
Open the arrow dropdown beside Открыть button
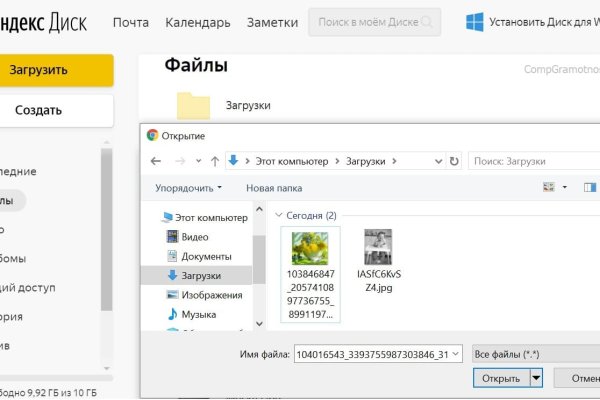point(537,378)
